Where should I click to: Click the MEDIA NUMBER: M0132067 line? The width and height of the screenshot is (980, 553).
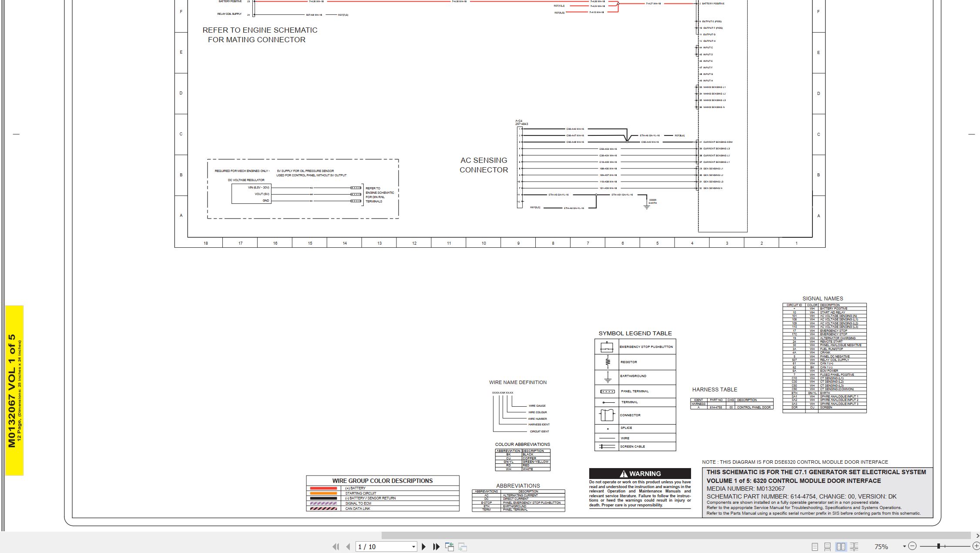pyautogui.click(x=745, y=489)
